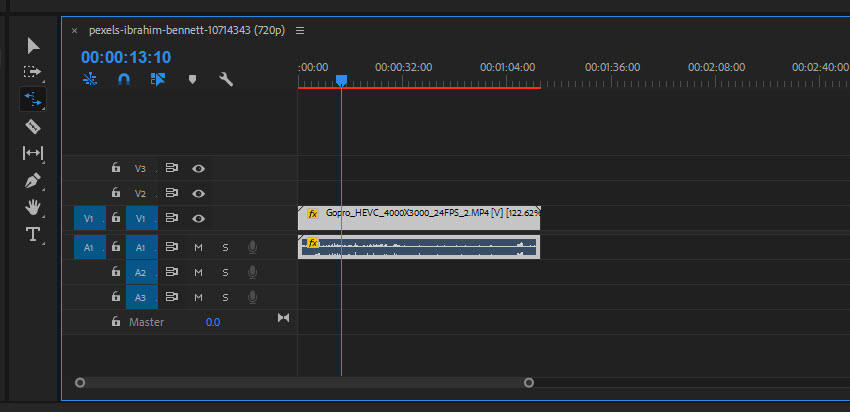The width and height of the screenshot is (850, 412).
Task: Select the Gopro_HEVC video clip on V1
Action: [x=419, y=218]
